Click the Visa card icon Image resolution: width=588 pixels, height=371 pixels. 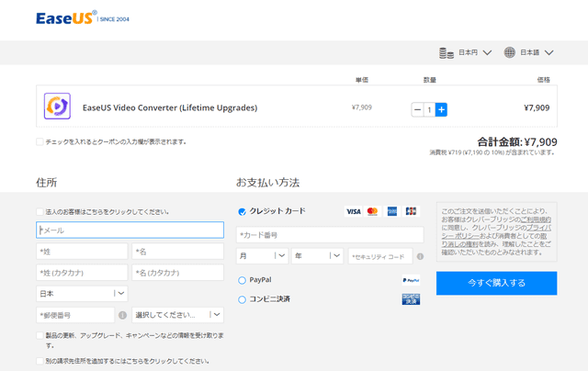353,211
